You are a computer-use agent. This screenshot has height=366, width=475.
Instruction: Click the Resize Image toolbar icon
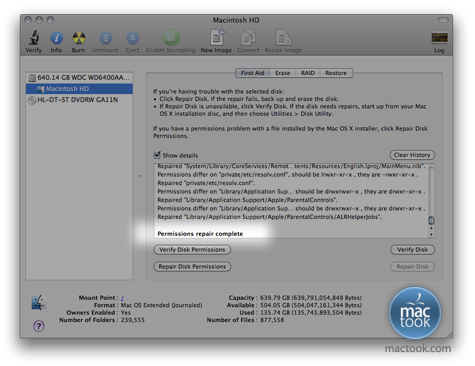coord(283,37)
